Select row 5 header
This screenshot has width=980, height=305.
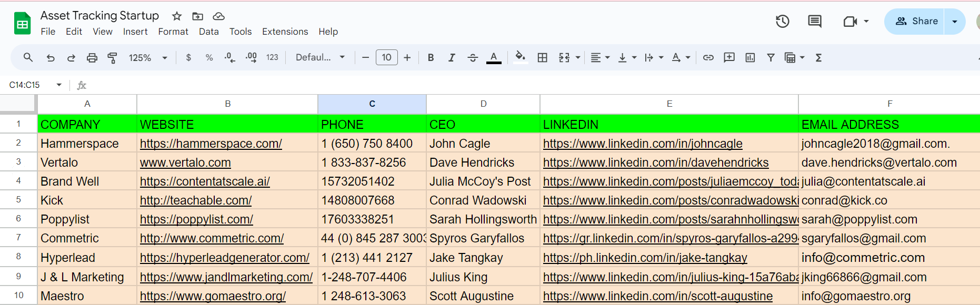click(18, 200)
